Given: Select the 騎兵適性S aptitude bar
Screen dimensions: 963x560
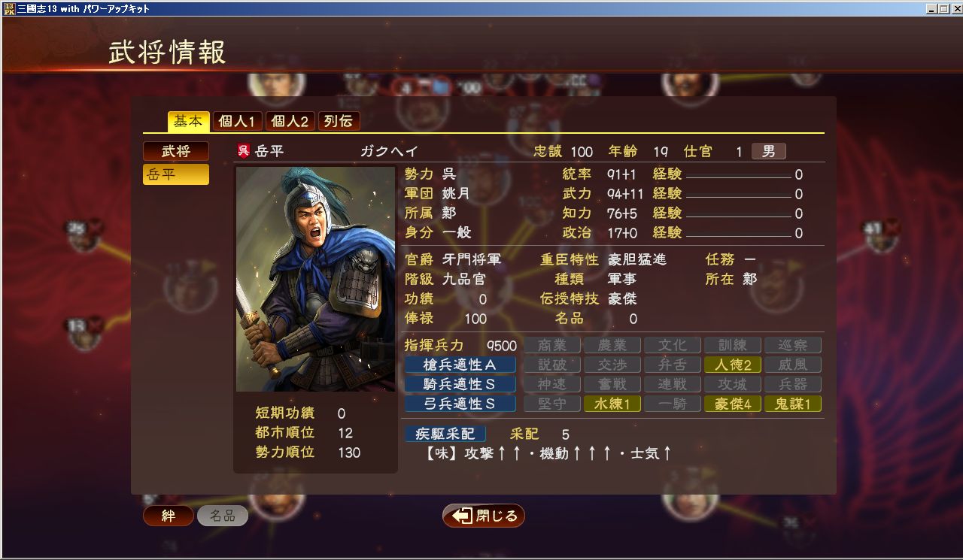Looking at the screenshot, I should [460, 384].
